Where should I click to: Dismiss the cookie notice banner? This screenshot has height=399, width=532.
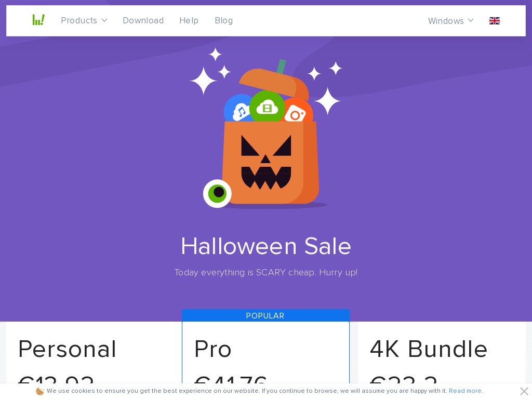click(x=524, y=391)
